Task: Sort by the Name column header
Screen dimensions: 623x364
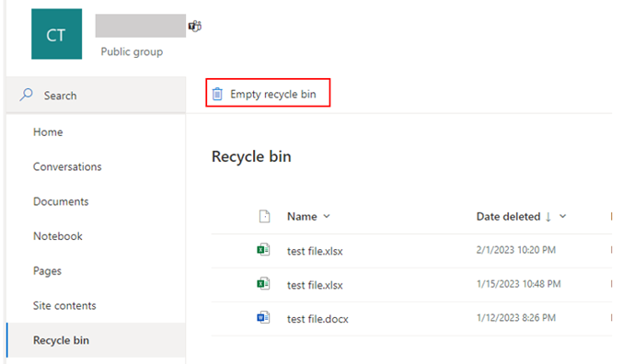Action: (x=302, y=216)
